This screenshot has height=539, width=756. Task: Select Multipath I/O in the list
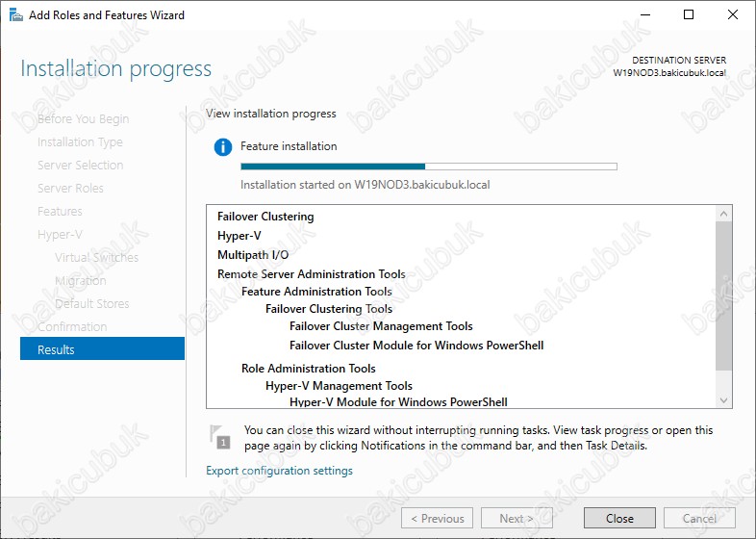click(x=253, y=255)
